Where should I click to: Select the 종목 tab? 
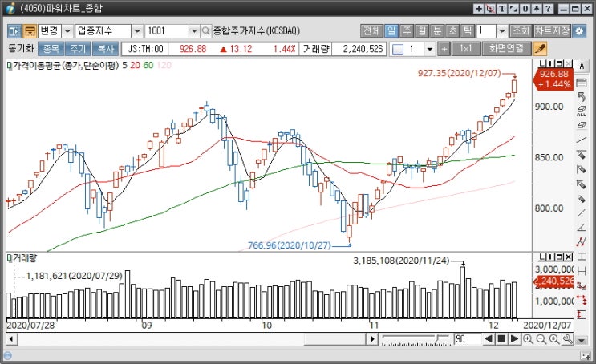pos(50,49)
